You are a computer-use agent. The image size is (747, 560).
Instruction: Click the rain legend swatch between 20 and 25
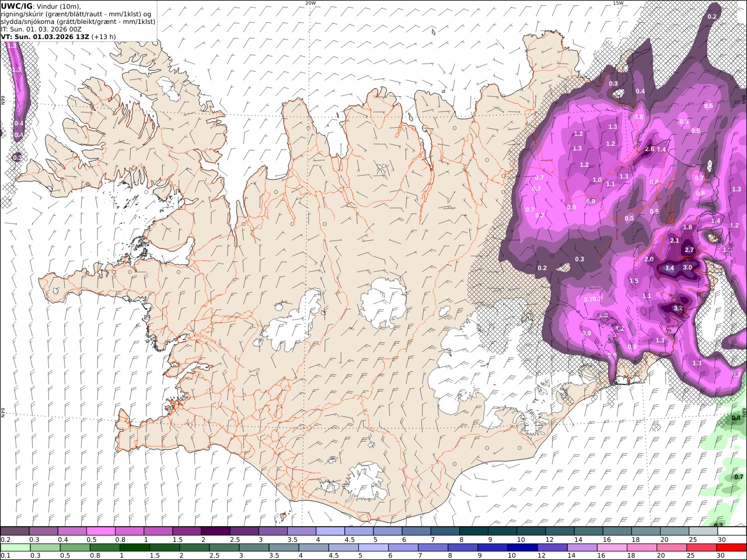click(x=671, y=547)
